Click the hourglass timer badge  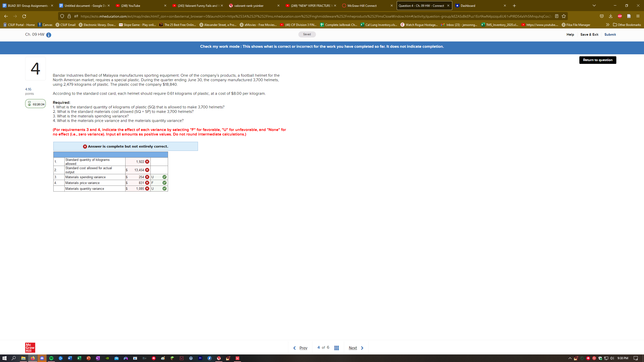[35, 104]
